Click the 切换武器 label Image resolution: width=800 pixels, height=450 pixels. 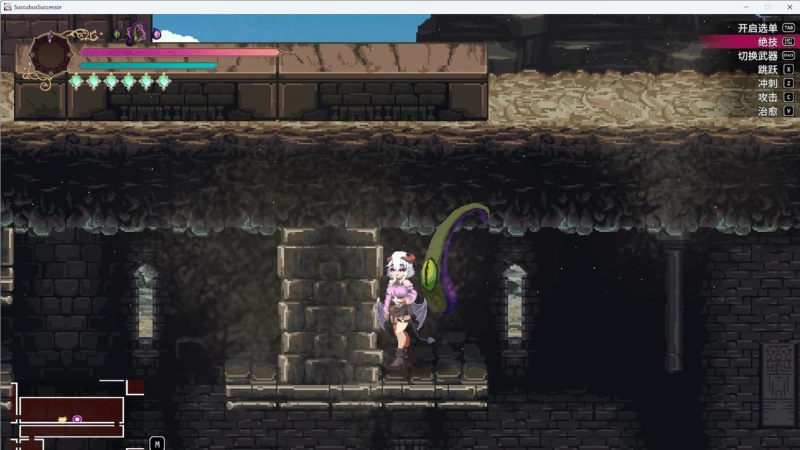[x=757, y=56]
